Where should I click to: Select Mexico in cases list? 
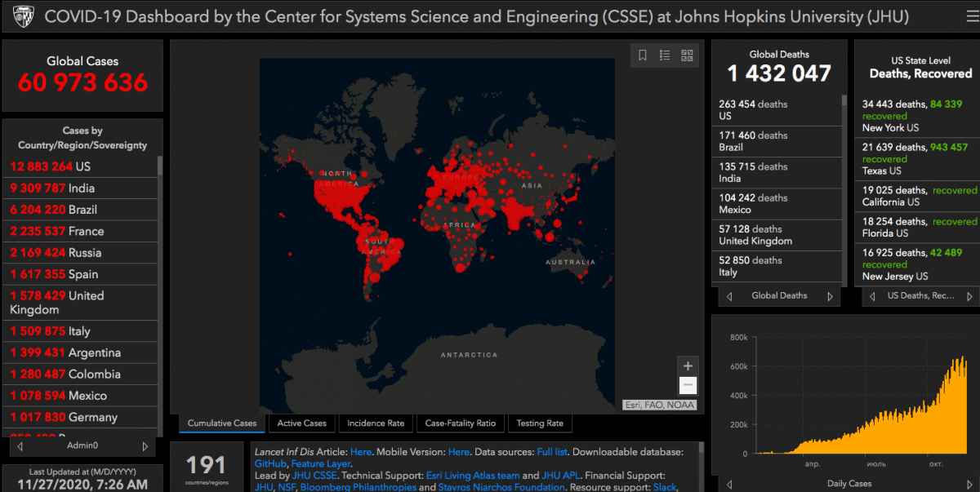tap(80, 396)
